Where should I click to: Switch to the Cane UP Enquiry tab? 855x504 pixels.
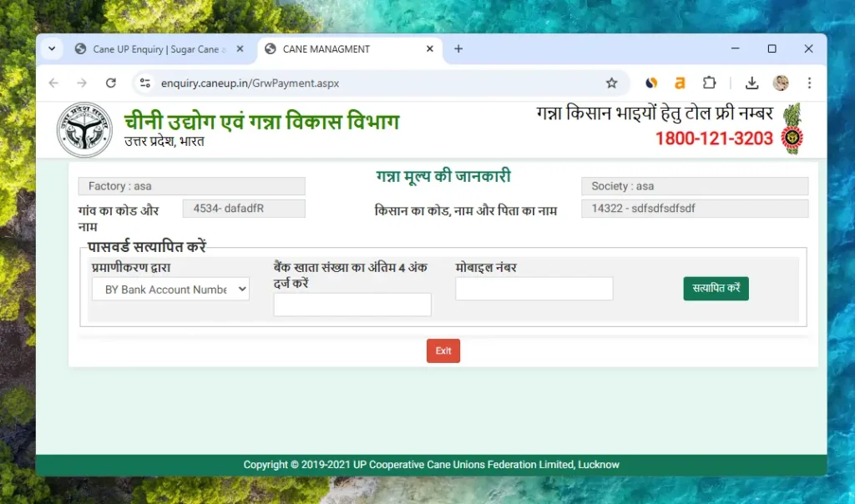tap(150, 49)
